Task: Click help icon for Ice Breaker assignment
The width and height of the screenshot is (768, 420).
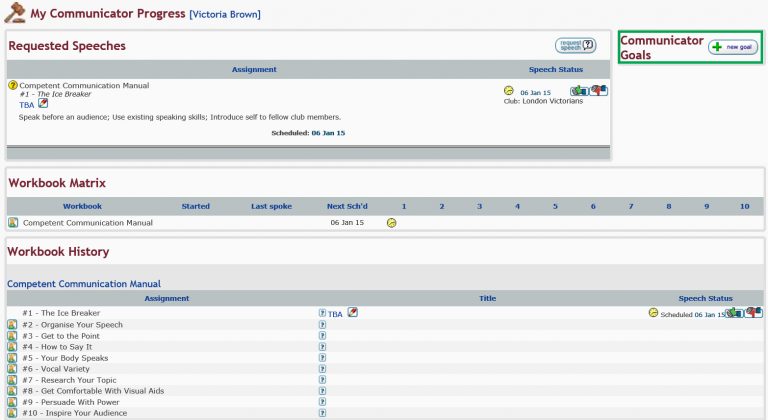Action: coord(322,313)
